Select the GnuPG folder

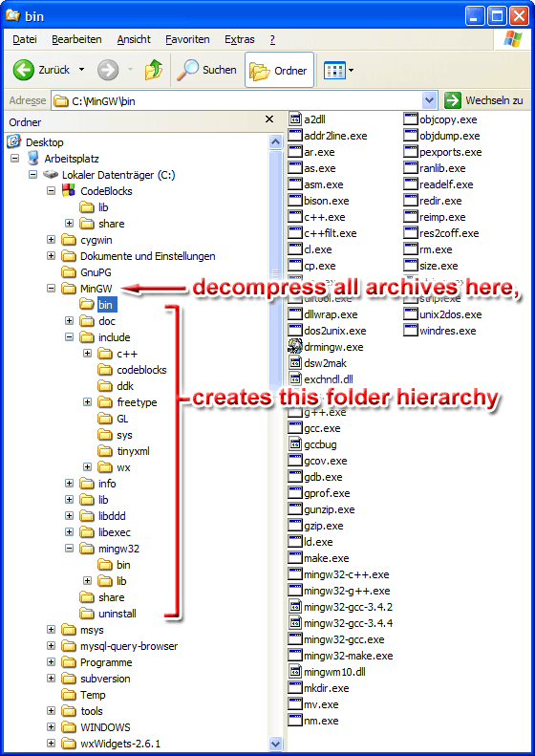tap(87, 272)
